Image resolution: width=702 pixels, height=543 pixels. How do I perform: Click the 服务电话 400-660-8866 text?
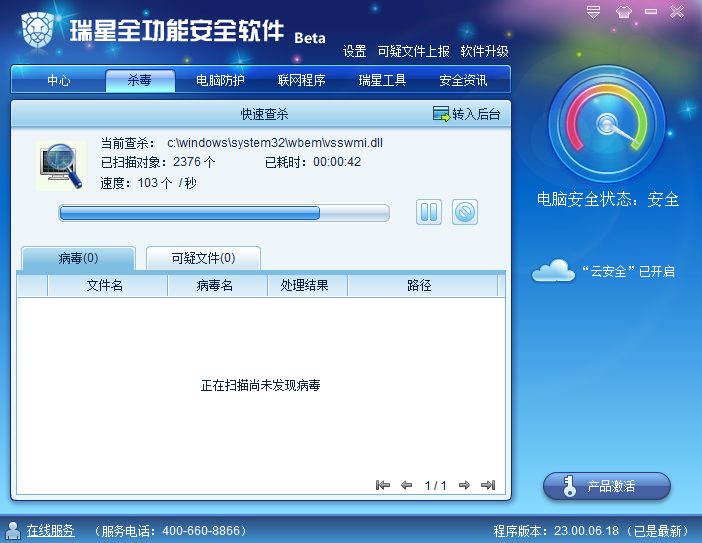coord(171,531)
